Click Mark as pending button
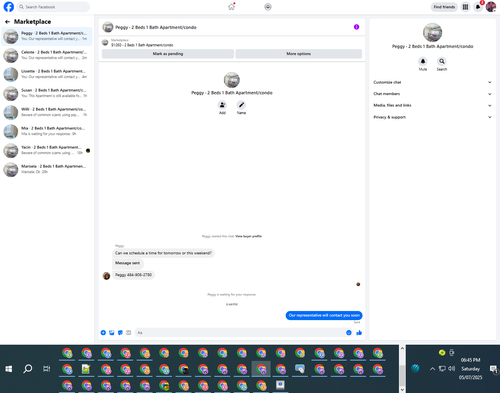Viewport: 500px width, 393px height. pyautogui.click(x=168, y=54)
